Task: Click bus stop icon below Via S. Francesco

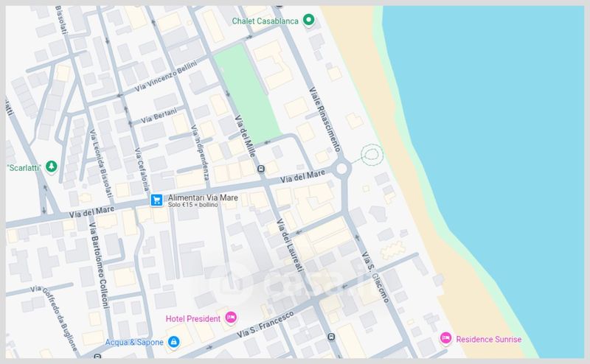Action: [331, 338]
